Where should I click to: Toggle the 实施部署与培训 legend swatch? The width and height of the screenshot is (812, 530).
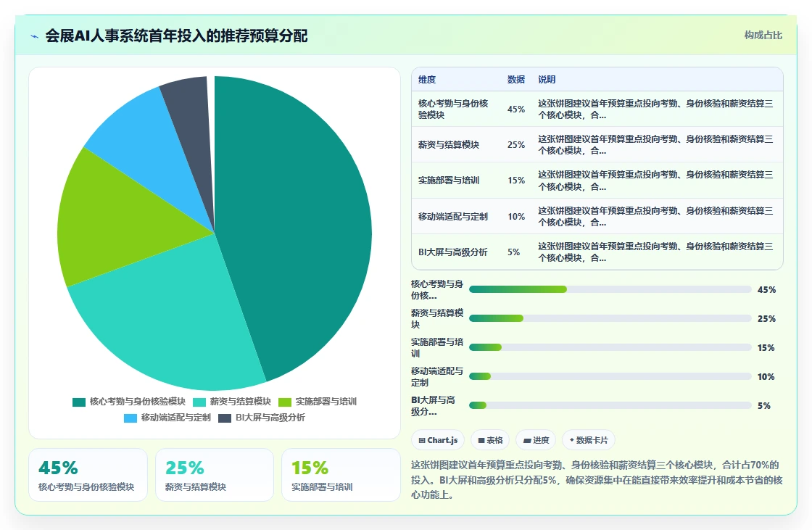coord(285,402)
